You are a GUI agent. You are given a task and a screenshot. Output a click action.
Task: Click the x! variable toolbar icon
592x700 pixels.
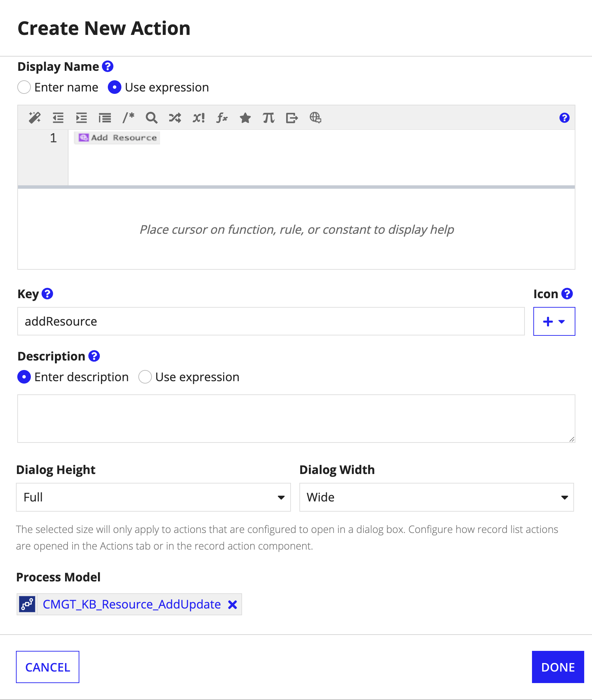point(198,118)
